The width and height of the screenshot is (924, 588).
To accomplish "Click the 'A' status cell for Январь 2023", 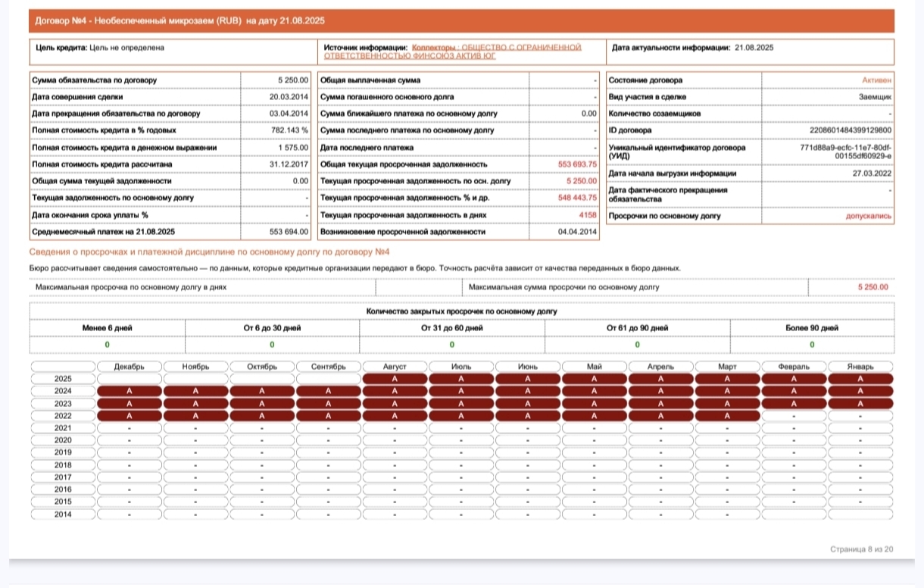I will [860, 404].
